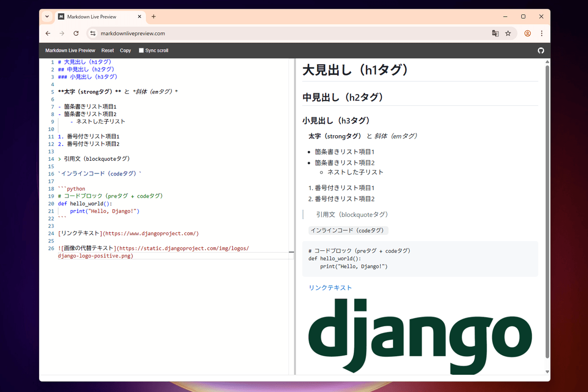Click preview bullet 箇条書きリスト項目1
The width and height of the screenshot is (588, 392).
[x=344, y=152]
